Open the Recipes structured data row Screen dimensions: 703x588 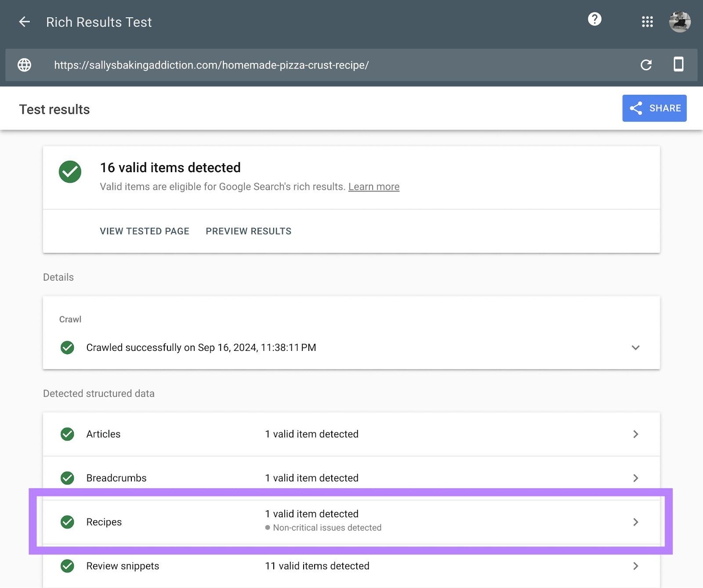coord(351,522)
